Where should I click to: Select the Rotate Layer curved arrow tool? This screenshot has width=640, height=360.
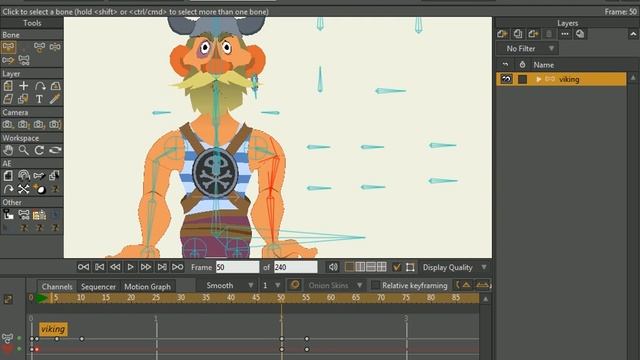click(40, 86)
